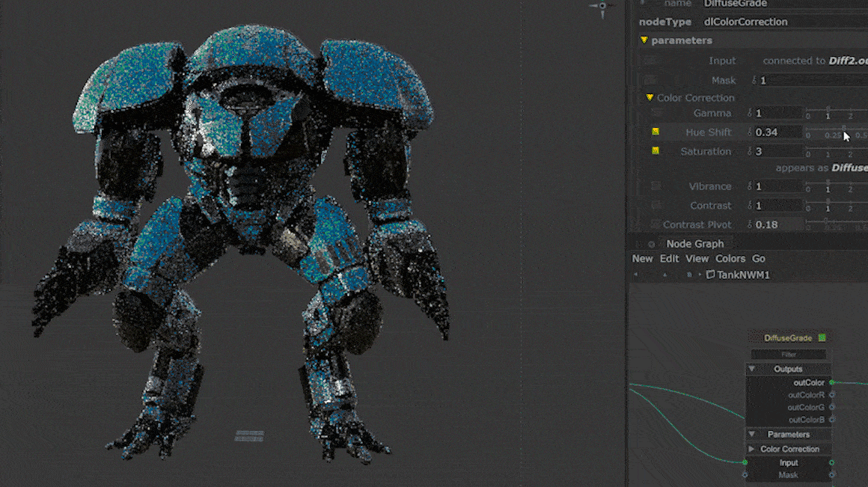The image size is (868, 487).
Task: Toggle the Vibrance parameter state icon
Action: point(655,186)
